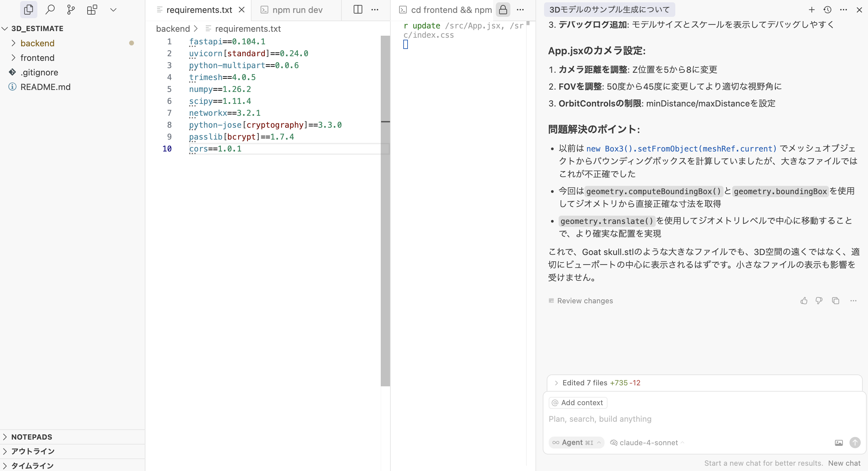The height and width of the screenshot is (471, 868).
Task: Click line 5 numpy==1.26.2
Action: point(220,89)
